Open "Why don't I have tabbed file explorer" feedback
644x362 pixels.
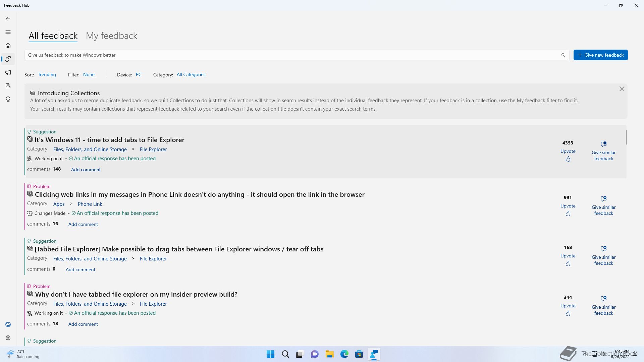point(136,294)
